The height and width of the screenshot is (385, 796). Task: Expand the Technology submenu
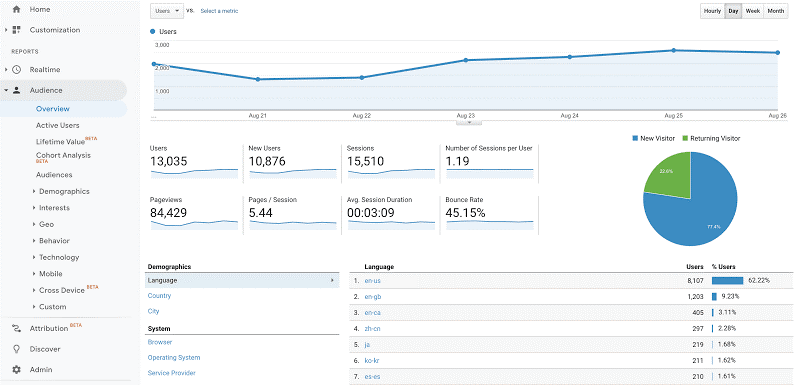[59, 258]
